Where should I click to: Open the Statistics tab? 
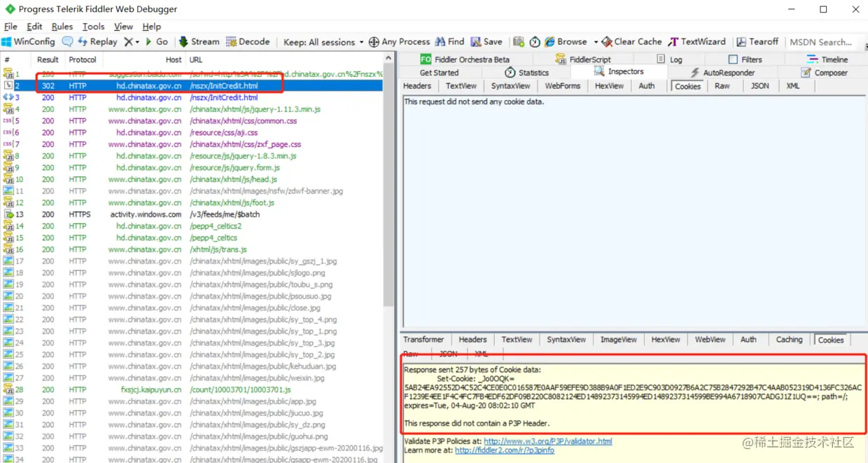[526, 73]
